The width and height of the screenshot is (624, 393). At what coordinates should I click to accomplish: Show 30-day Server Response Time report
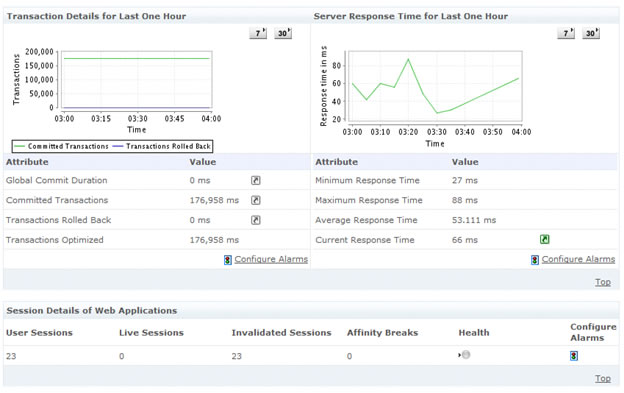click(x=591, y=33)
